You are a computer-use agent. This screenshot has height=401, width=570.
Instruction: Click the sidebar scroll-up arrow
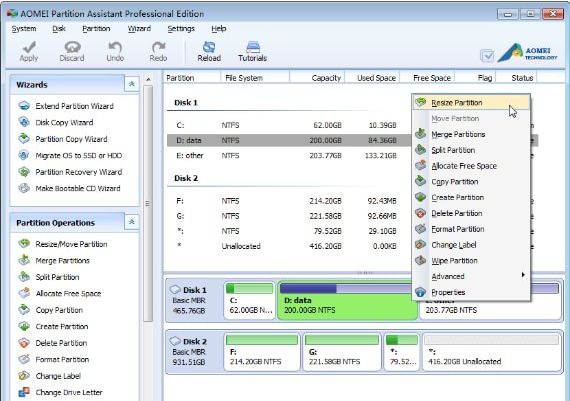148,79
